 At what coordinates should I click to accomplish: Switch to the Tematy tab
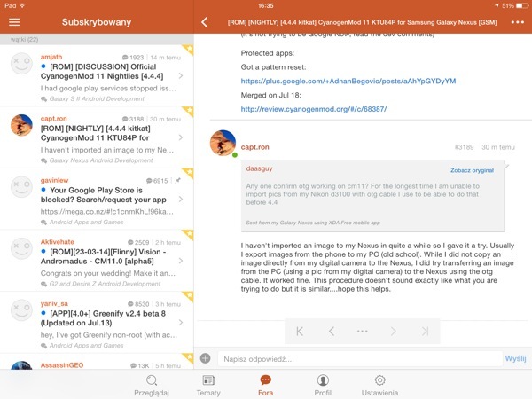208,386
